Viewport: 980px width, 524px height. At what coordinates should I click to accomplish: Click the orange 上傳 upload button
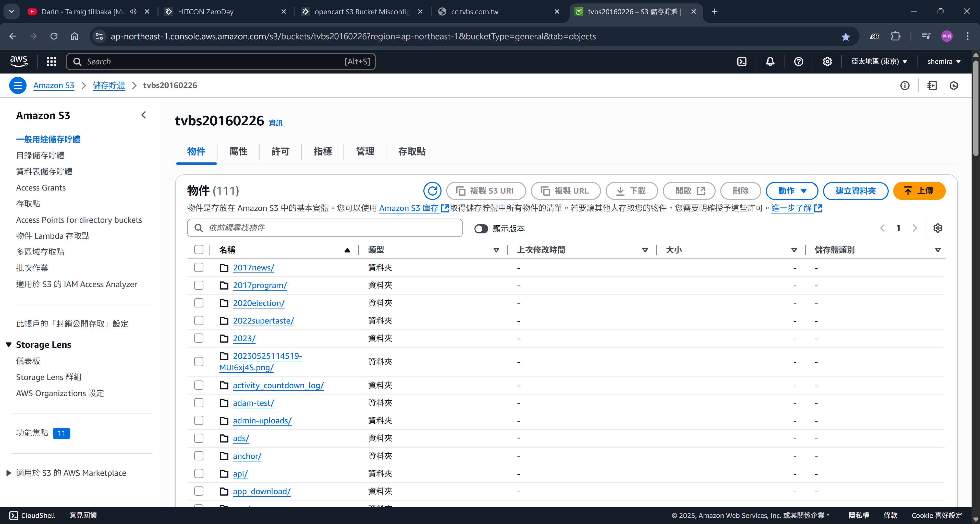tap(919, 191)
